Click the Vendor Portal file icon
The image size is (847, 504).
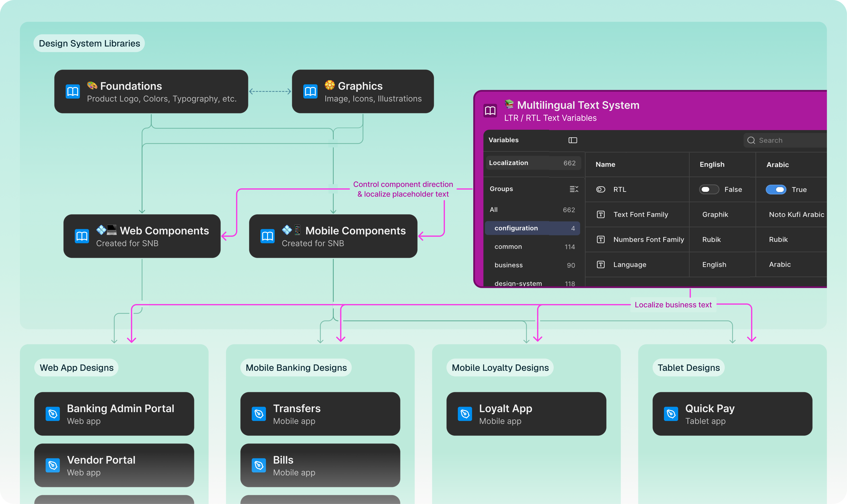pyautogui.click(x=53, y=465)
